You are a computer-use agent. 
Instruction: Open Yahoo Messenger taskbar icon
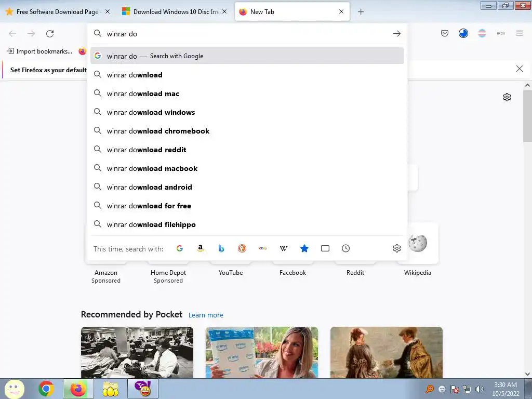click(143, 389)
